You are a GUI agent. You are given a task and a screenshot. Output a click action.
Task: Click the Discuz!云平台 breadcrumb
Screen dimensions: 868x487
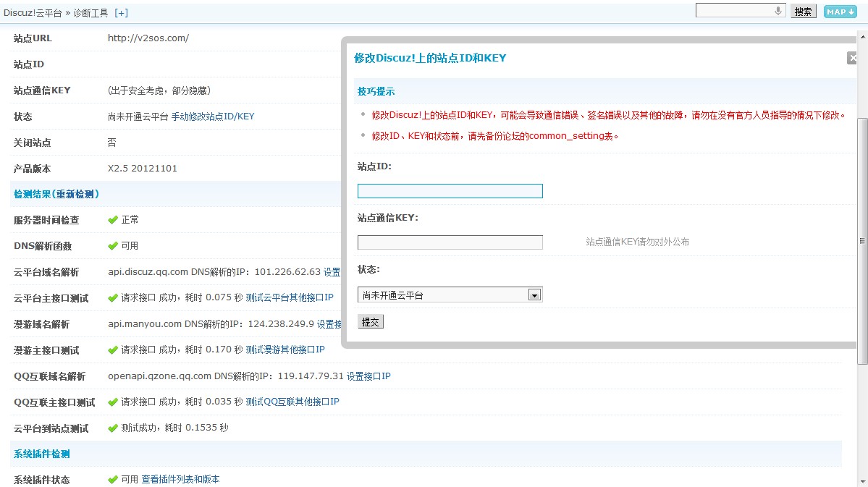point(33,13)
